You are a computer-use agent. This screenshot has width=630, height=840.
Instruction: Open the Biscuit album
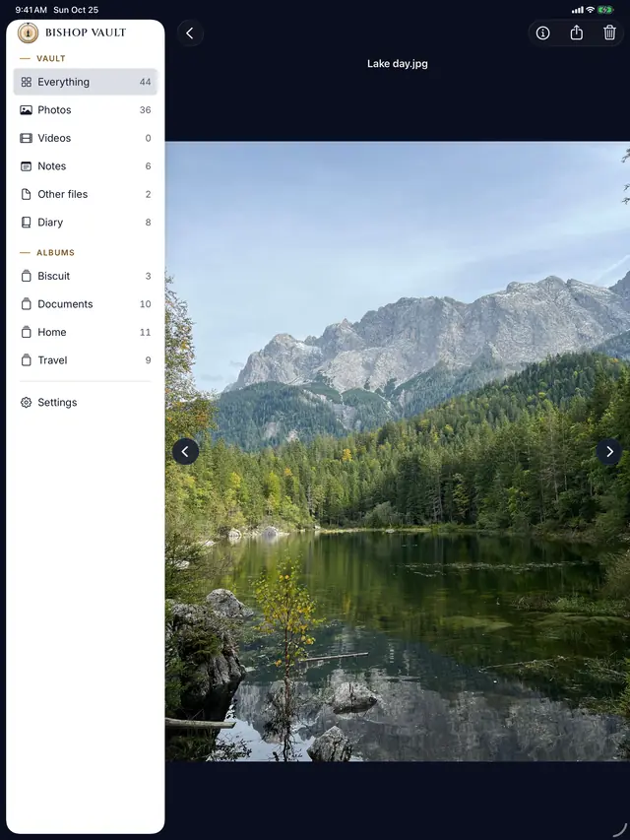(86, 276)
